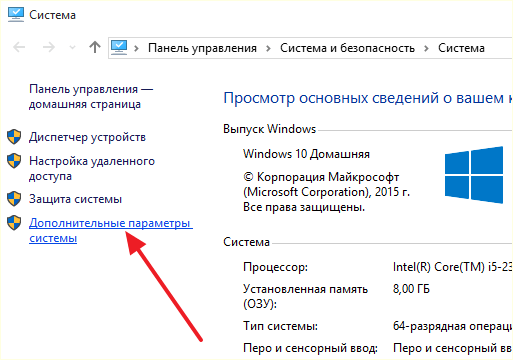Select Система breadcrumb item
Screen dimensions: 513x360
point(461,48)
